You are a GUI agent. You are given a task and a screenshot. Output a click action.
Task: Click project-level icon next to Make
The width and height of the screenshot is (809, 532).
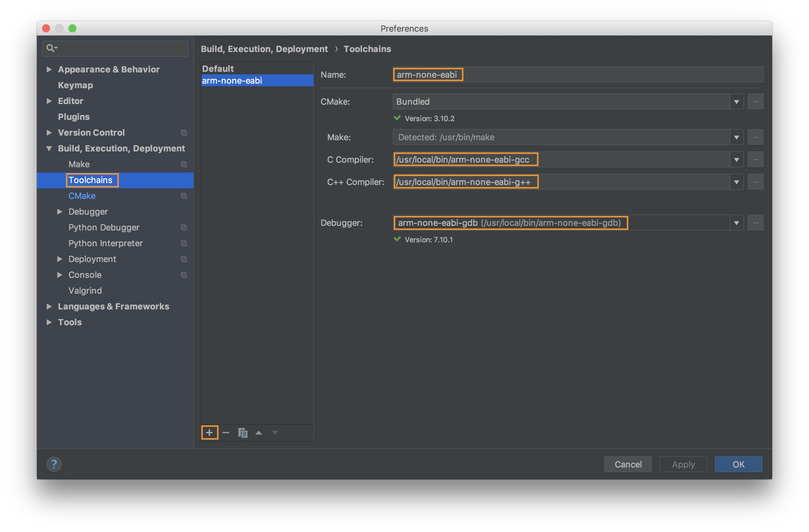pos(184,164)
